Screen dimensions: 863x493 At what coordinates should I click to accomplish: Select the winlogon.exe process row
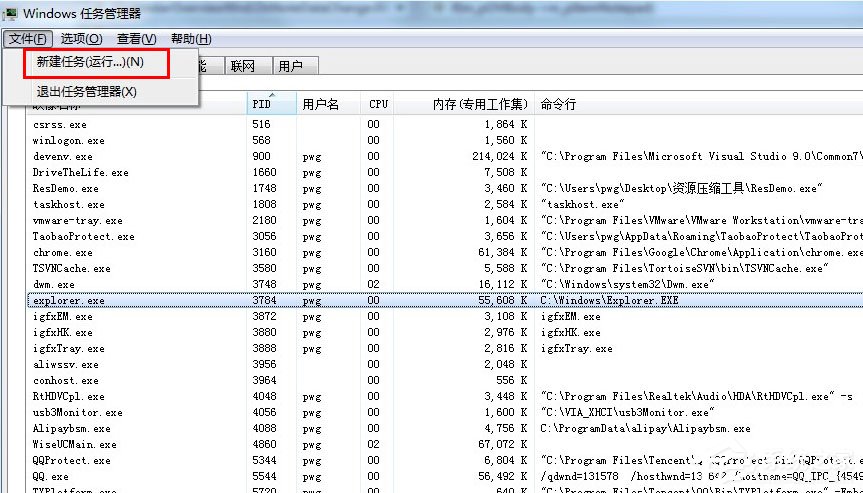point(445,141)
